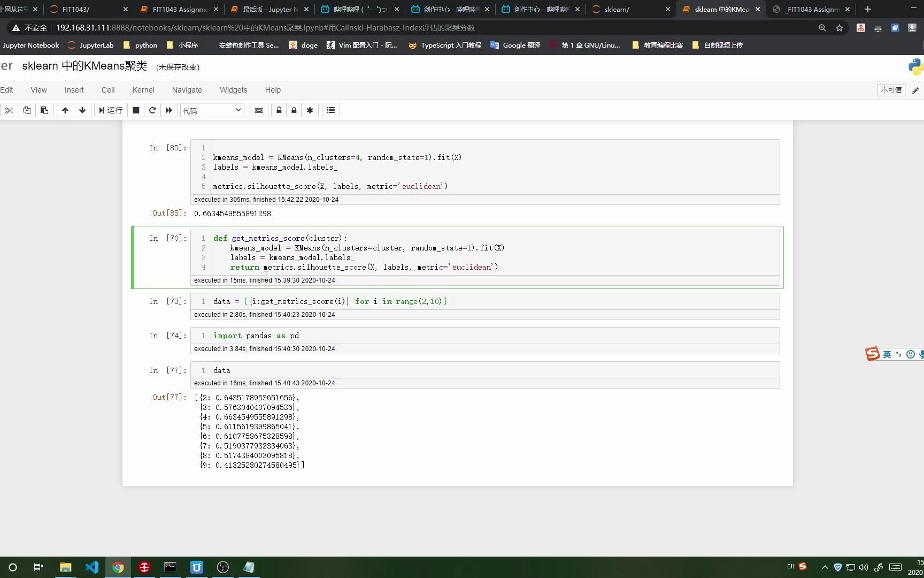Copy selected cells in notebook toolbar
This screenshot has height=578, width=924.
pos(27,110)
